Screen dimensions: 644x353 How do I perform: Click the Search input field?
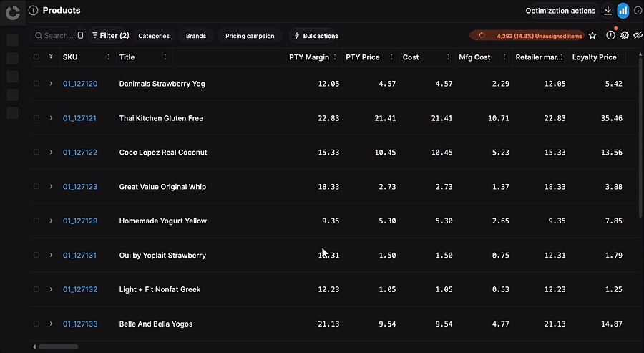click(x=52, y=35)
